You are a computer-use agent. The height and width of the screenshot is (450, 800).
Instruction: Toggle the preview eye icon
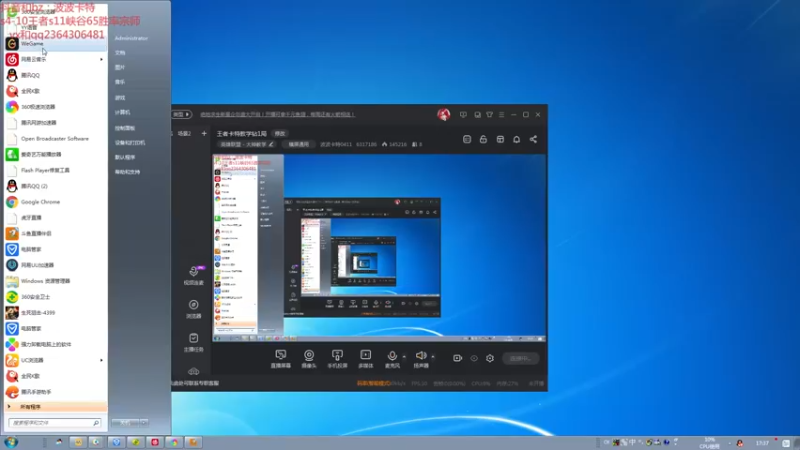[474, 358]
